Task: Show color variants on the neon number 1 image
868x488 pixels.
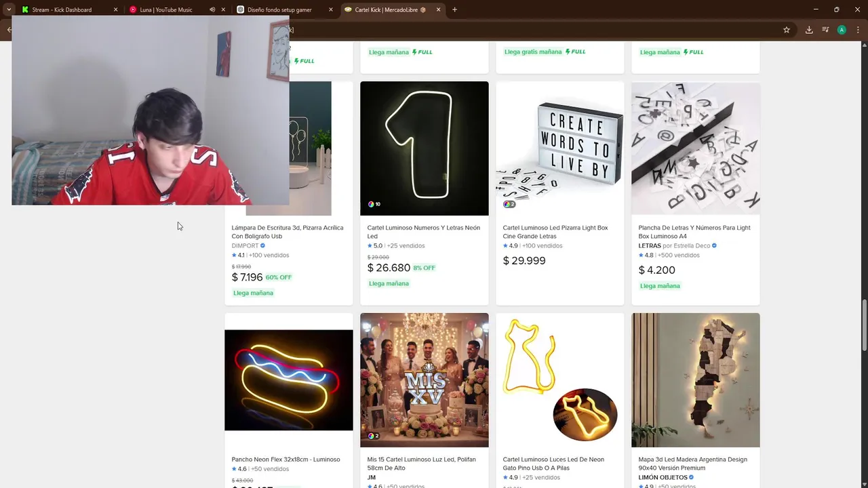Action: (x=374, y=204)
